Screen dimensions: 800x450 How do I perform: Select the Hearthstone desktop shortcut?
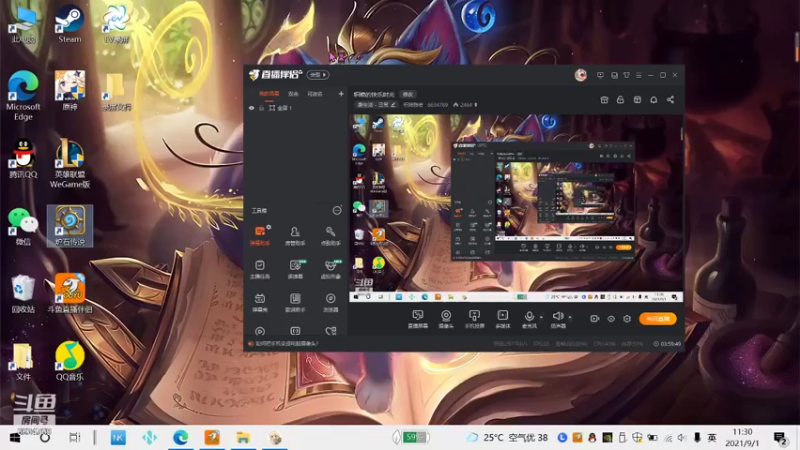70,226
